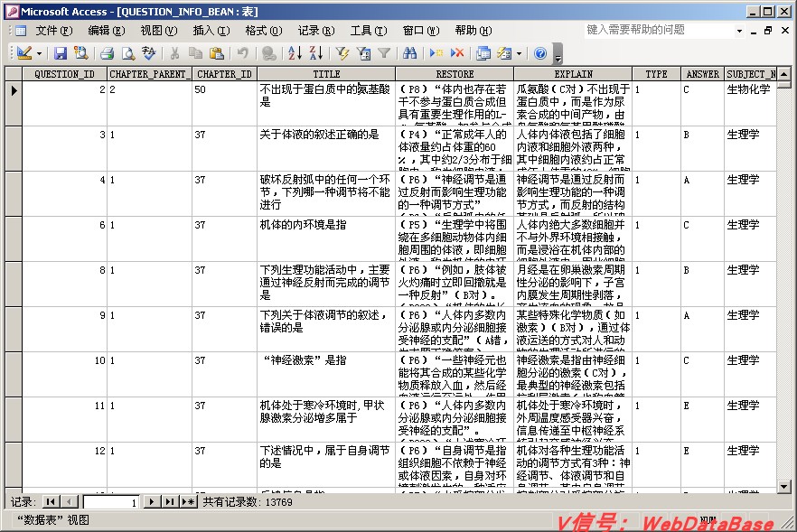Viewport: 797px width, 532px height.
Task: Select the RESTORE column header
Action: click(x=455, y=74)
